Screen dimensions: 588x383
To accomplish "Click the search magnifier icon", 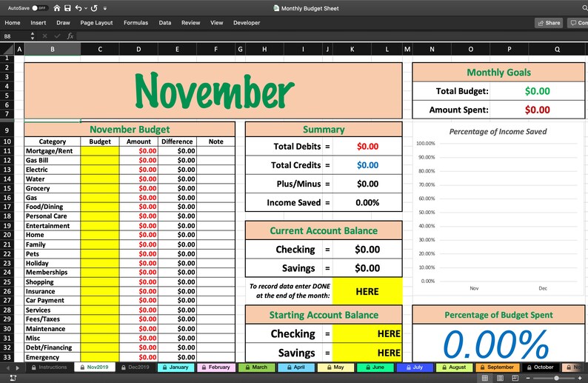I will pyautogui.click(x=584, y=8).
